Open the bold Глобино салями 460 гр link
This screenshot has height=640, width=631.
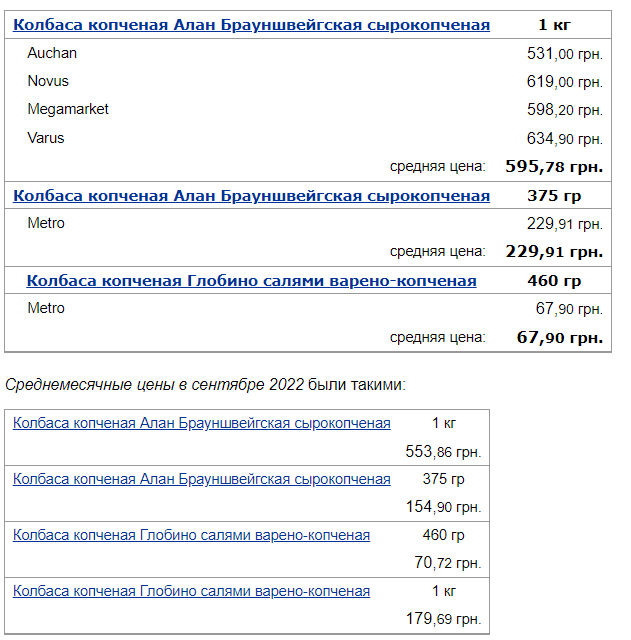coord(251,280)
